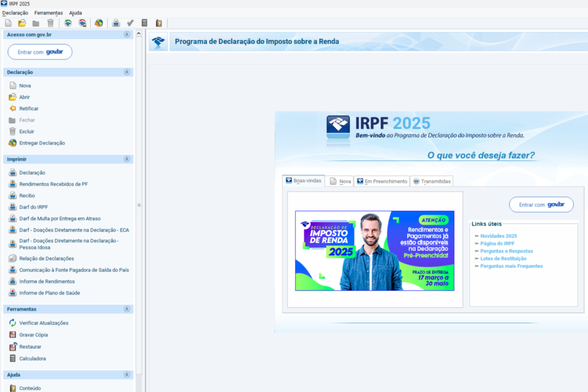Switch to the Boas-vindas tab
588x392 pixels.
coord(303,181)
